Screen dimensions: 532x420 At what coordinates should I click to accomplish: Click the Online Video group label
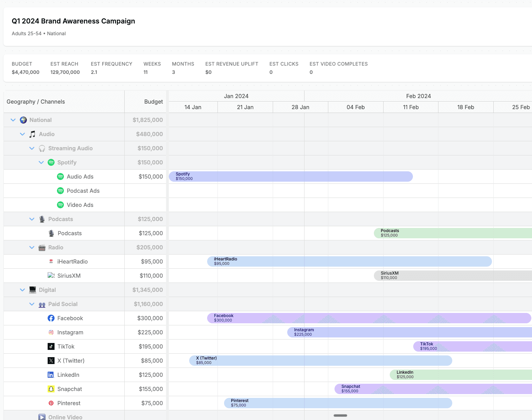[x=65, y=417]
